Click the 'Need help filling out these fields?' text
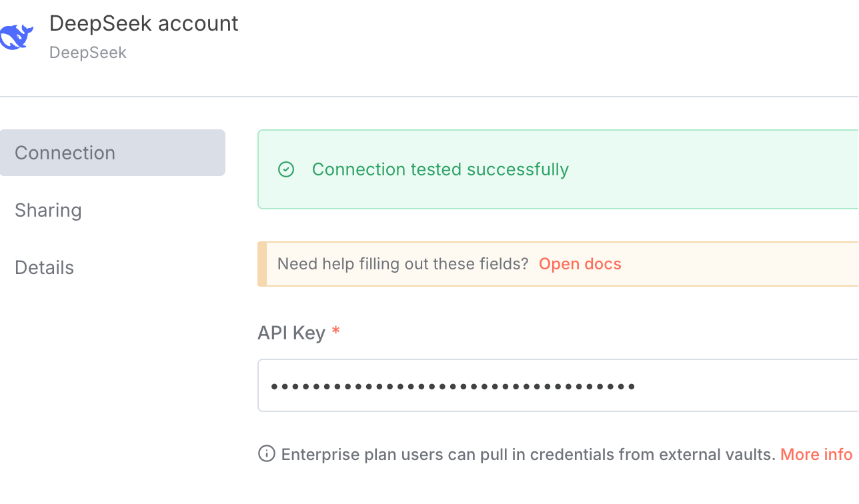The height and width of the screenshot is (504, 859). pyautogui.click(x=403, y=264)
